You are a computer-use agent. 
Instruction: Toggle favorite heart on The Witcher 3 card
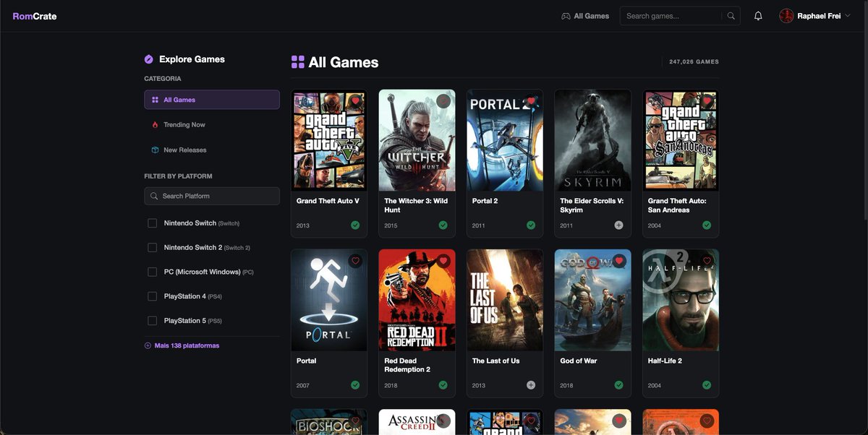443,101
